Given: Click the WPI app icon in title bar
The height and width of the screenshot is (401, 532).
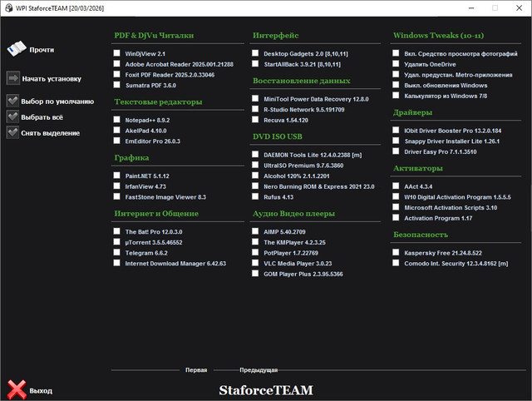Looking at the screenshot, I should click(8, 7).
